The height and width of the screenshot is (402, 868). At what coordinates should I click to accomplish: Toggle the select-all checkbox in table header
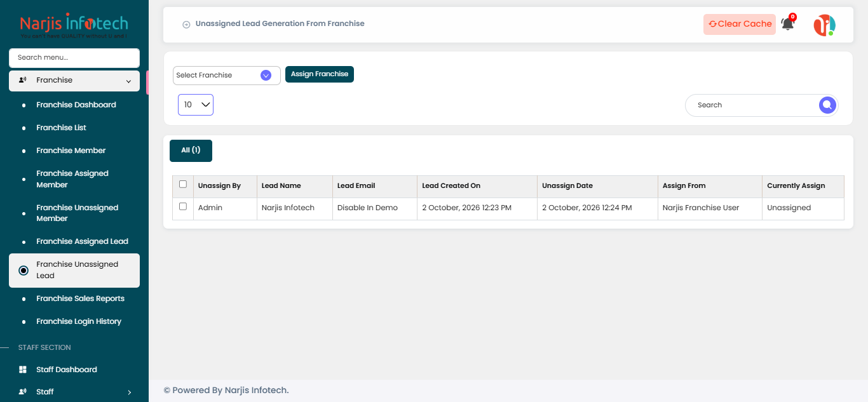(x=183, y=184)
